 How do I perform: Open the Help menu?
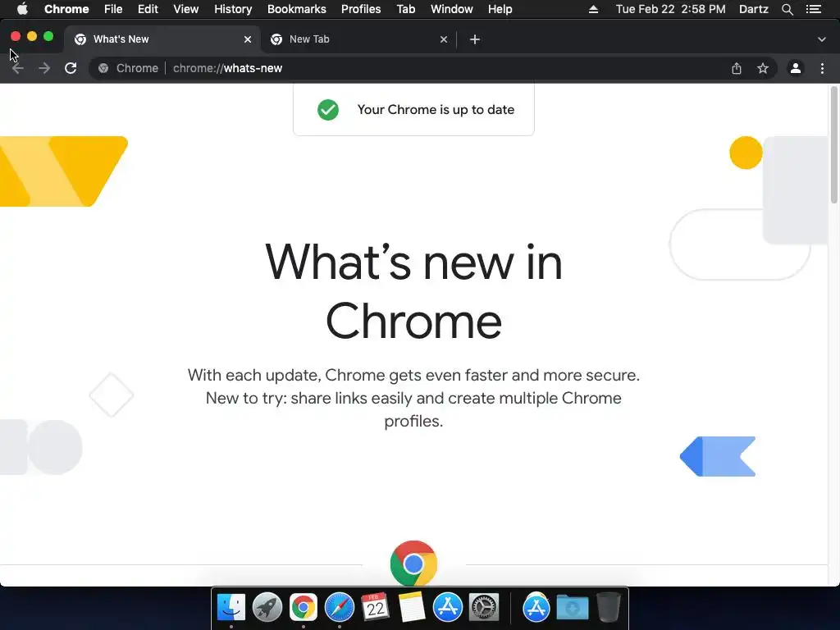[x=500, y=9]
